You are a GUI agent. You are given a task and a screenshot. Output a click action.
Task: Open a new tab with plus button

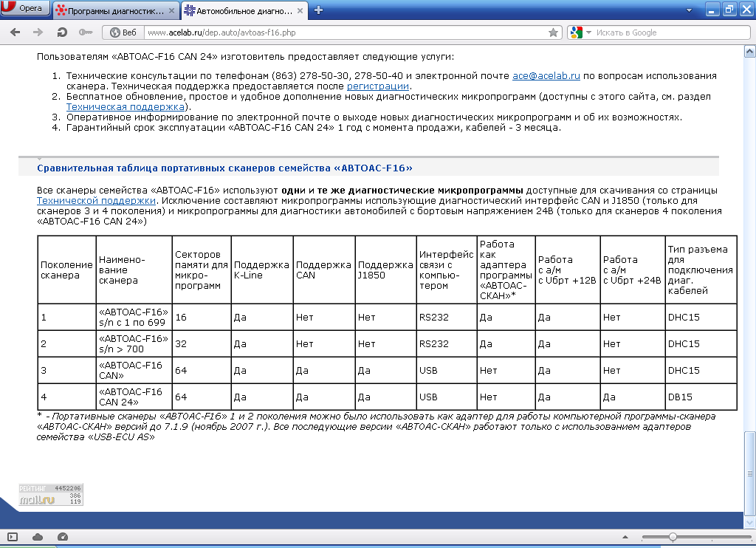tap(318, 10)
